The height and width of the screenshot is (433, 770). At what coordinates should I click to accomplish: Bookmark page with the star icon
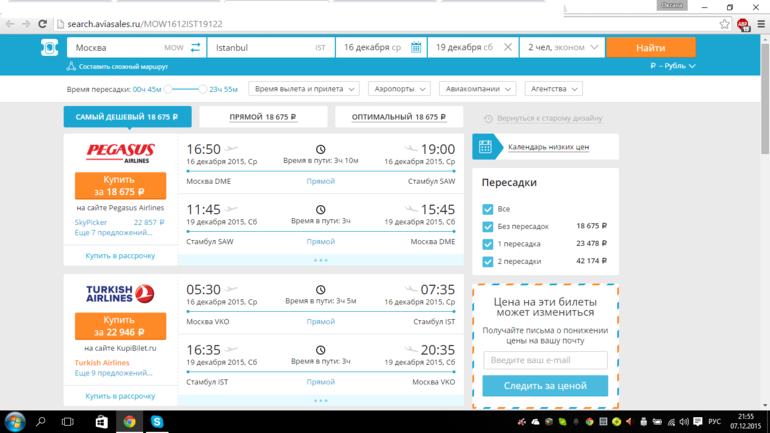click(x=725, y=24)
